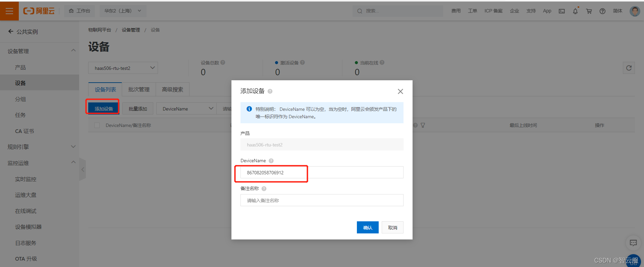Open the 工单 header link
Screen dimensions: 644x267
tap(472, 11)
